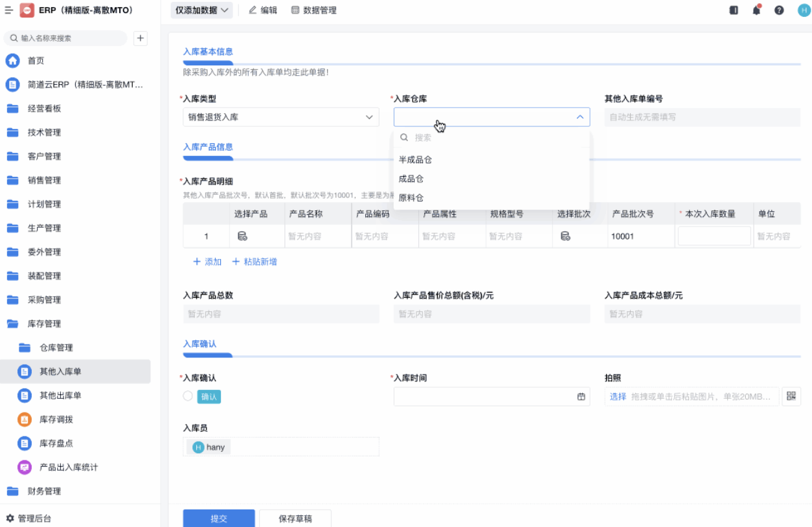Choose 成品仓 from the warehouse list
Image resolution: width=812 pixels, height=527 pixels.
pos(411,179)
